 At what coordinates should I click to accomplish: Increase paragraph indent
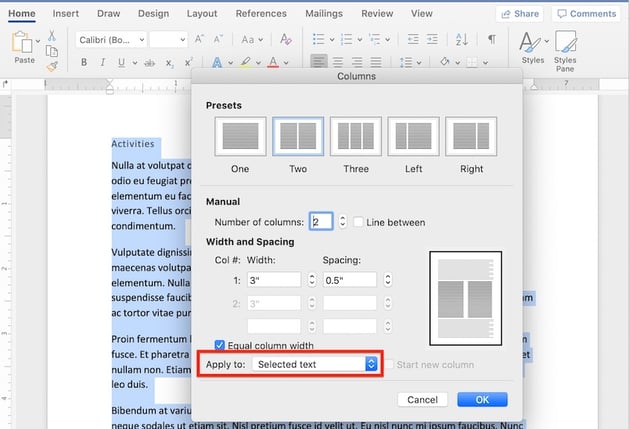point(432,39)
